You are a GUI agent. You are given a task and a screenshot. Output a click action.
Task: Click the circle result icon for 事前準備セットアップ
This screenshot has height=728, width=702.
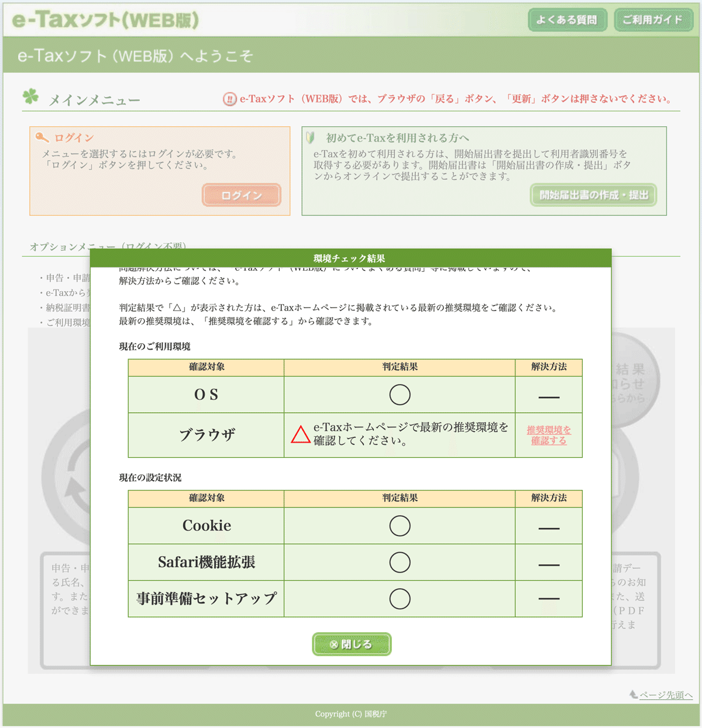[x=400, y=599]
